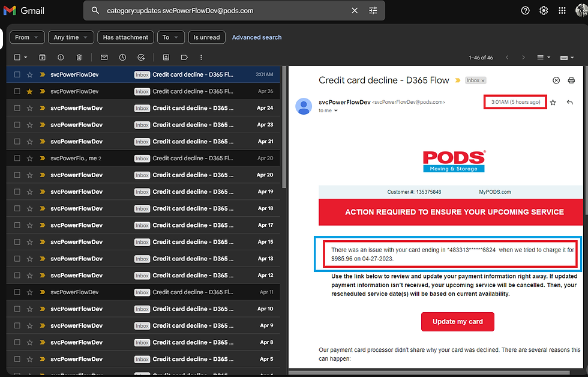Image resolution: width=588 pixels, height=377 pixels.
Task: Open Settings gear icon
Action: point(544,10)
